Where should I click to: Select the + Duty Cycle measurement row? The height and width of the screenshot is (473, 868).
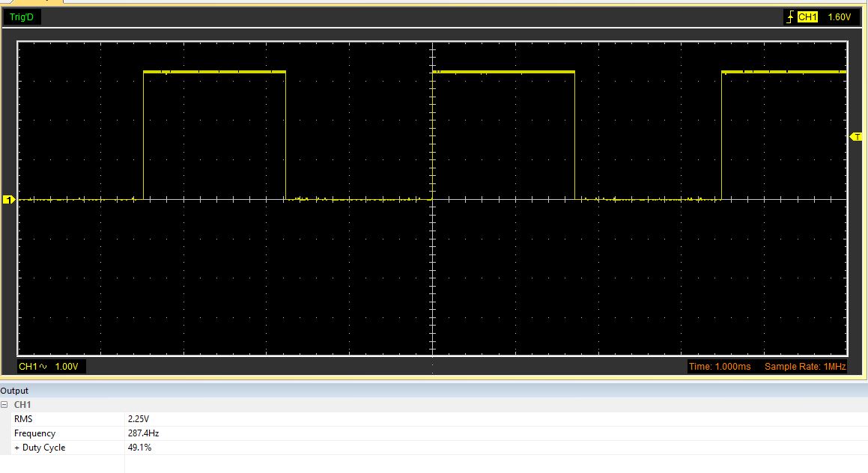(x=434, y=448)
